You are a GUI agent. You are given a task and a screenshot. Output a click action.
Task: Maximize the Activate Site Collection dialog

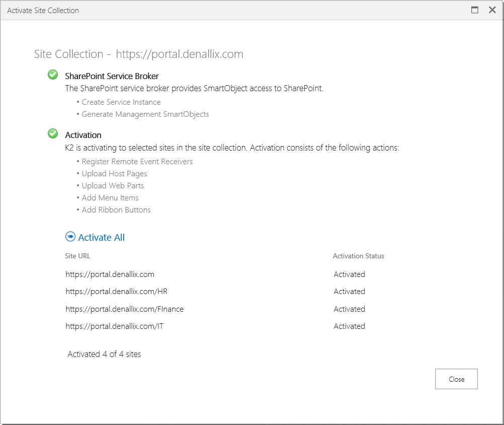pyautogui.click(x=474, y=10)
